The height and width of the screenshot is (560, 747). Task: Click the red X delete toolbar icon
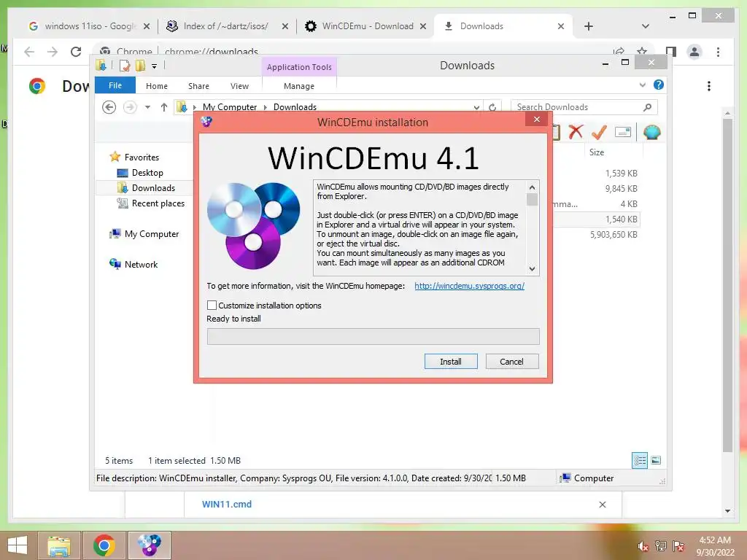[x=576, y=131]
